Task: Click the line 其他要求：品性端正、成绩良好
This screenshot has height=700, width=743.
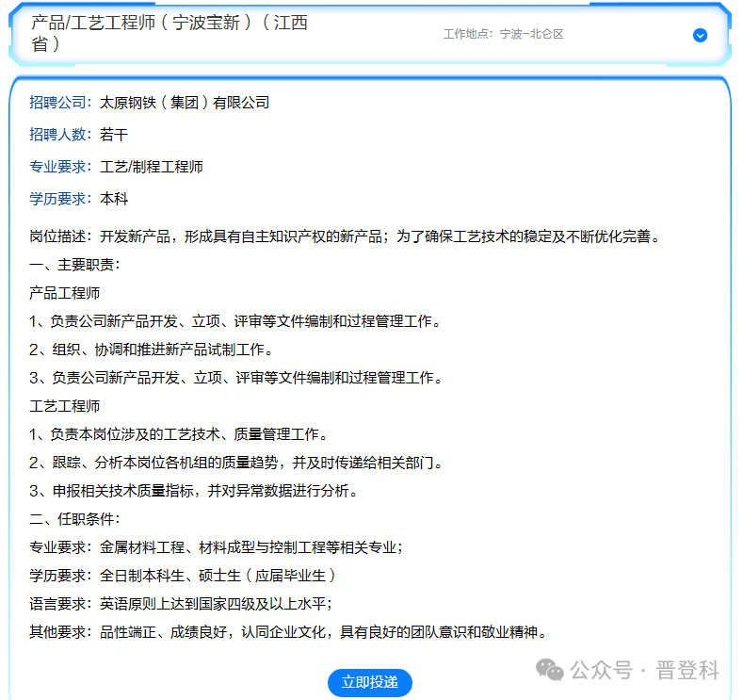Action: pos(288,632)
